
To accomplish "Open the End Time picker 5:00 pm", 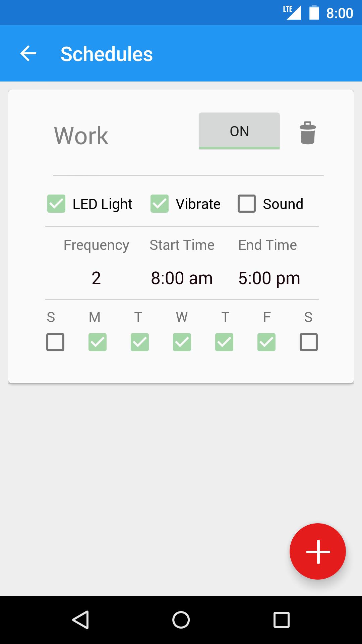I will pos(269,278).
